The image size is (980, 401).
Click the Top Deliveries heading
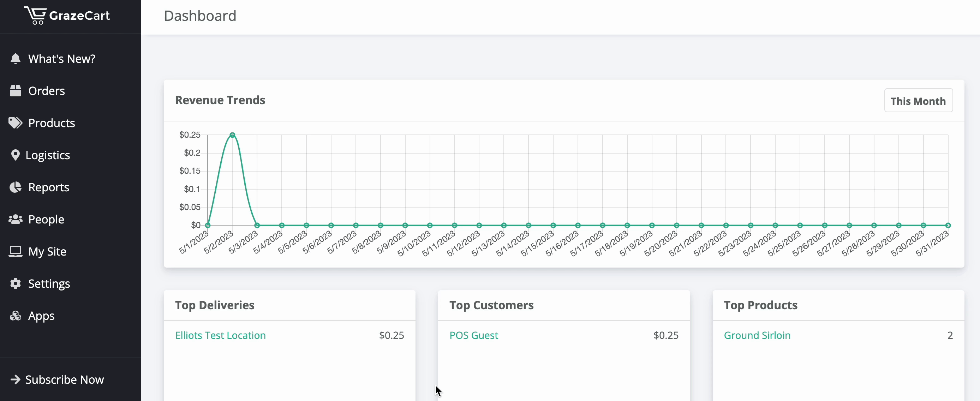[215, 305]
